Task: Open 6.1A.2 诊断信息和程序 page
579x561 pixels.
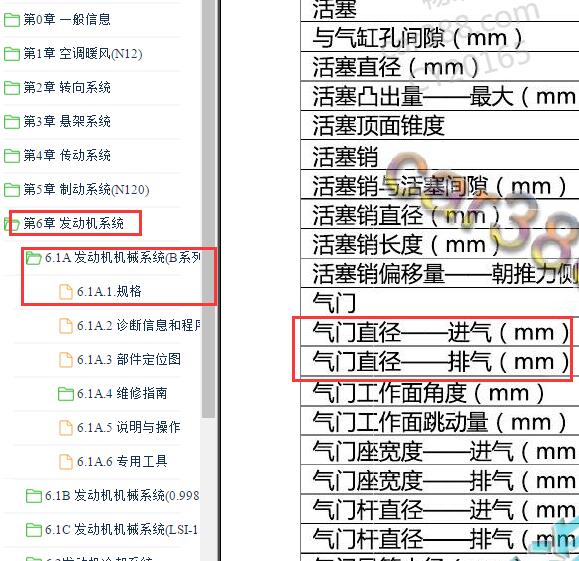Action: pyautogui.click(x=138, y=325)
